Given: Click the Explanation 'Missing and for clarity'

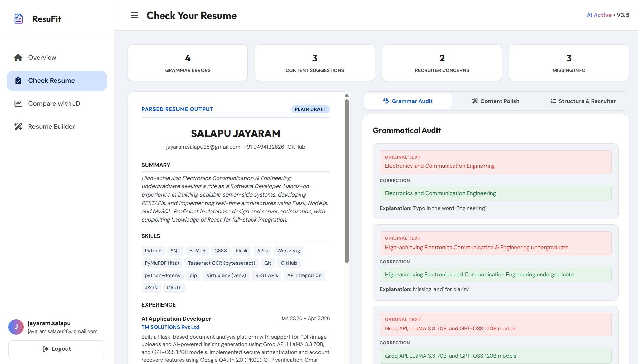Looking at the screenshot, I should point(424,289).
